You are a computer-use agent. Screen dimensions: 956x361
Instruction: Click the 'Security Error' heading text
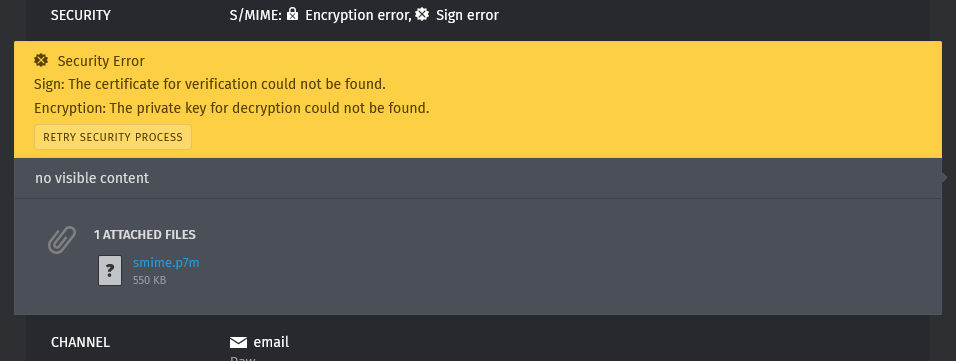coord(101,61)
